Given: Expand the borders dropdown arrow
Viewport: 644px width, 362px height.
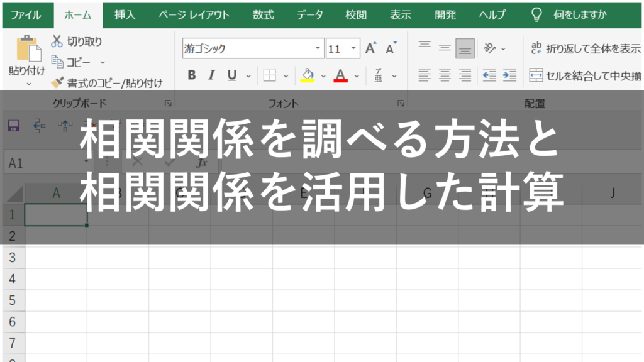Looking at the screenshot, I should (x=286, y=76).
